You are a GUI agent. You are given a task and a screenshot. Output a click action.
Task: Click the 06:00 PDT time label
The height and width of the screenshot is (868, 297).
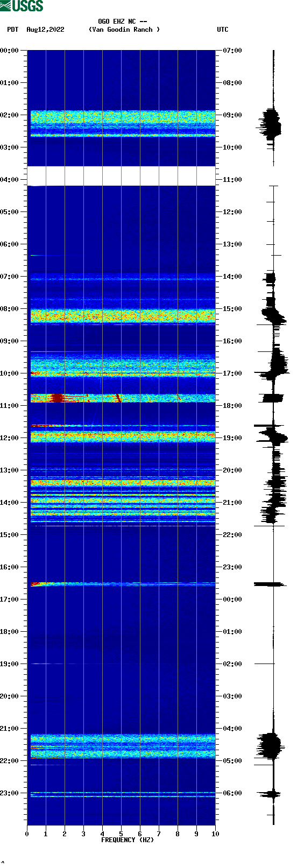click(x=10, y=244)
